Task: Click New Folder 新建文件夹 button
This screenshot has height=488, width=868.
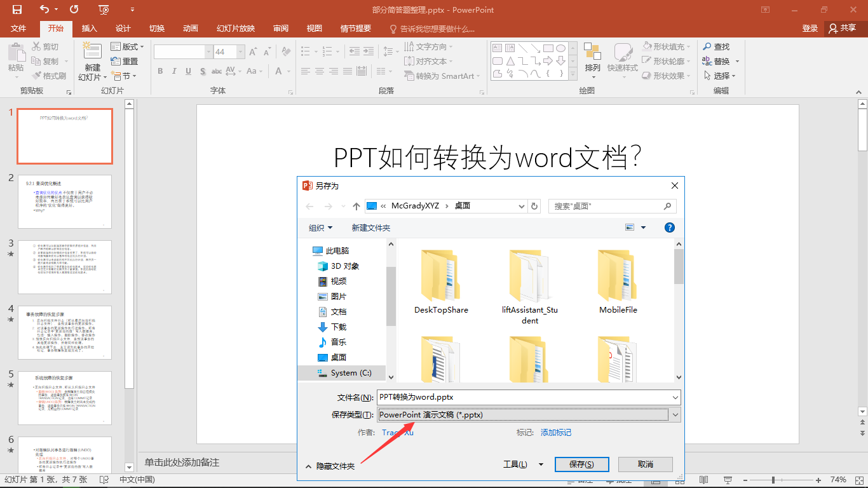Action: [371, 227]
